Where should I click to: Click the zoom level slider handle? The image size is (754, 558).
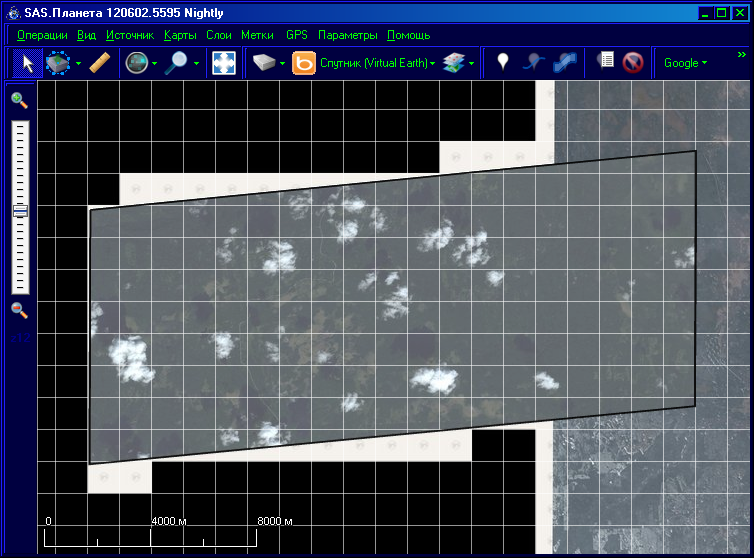pyautogui.click(x=19, y=211)
